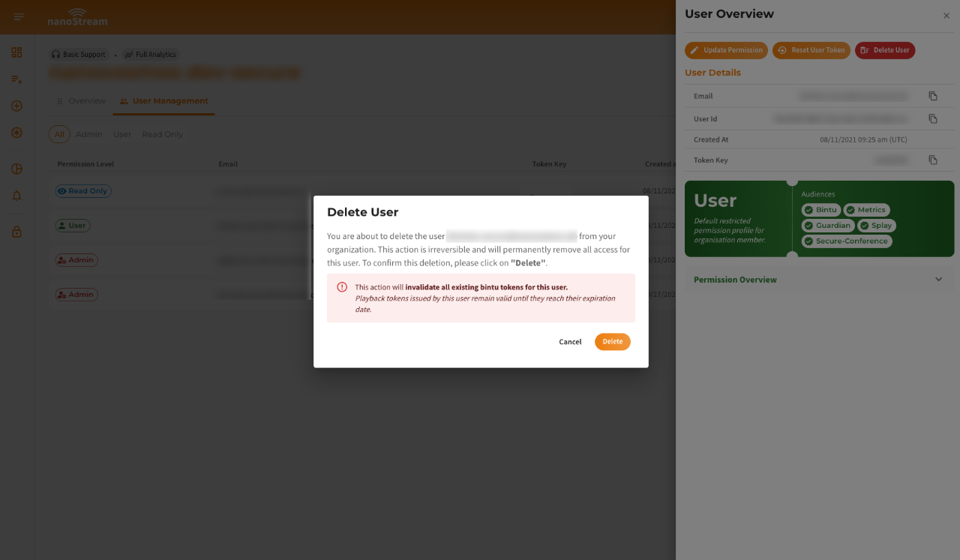Click the Email column header
Viewport: 960px width, 560px height.
(228, 164)
